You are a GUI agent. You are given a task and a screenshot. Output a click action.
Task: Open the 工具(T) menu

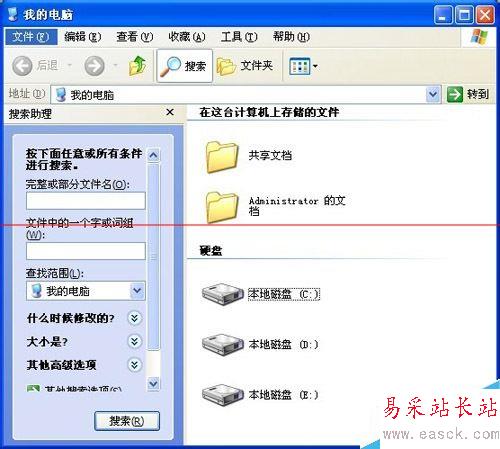(239, 36)
